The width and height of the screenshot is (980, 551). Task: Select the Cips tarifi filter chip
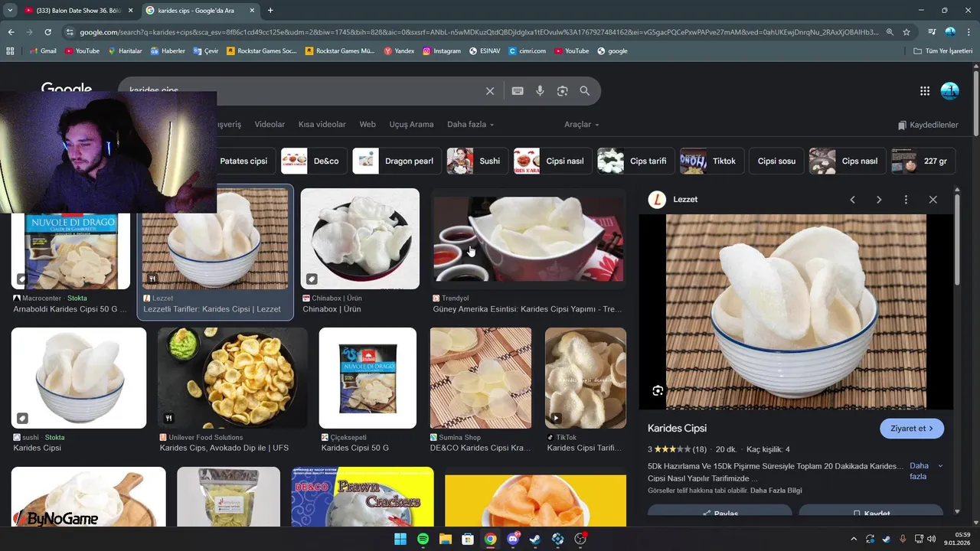pos(635,161)
